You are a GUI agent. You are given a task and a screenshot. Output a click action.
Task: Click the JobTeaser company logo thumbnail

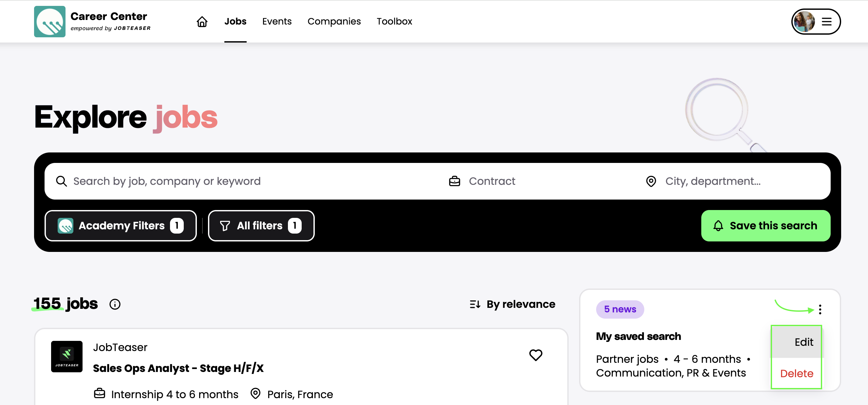(x=67, y=357)
